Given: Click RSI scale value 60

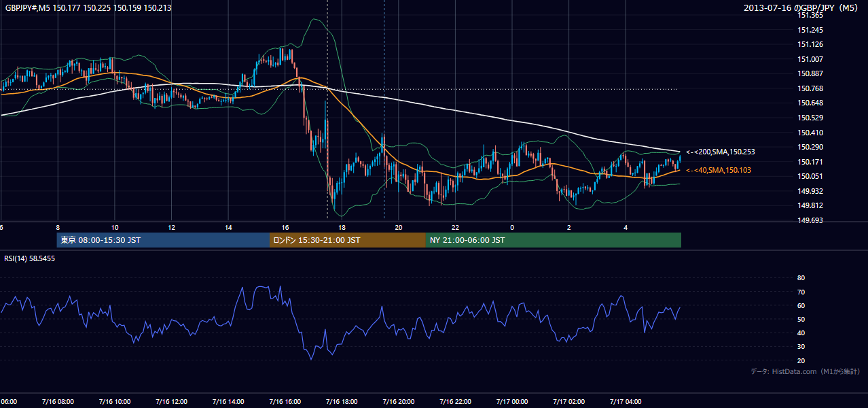Looking at the screenshot, I should [x=801, y=305].
